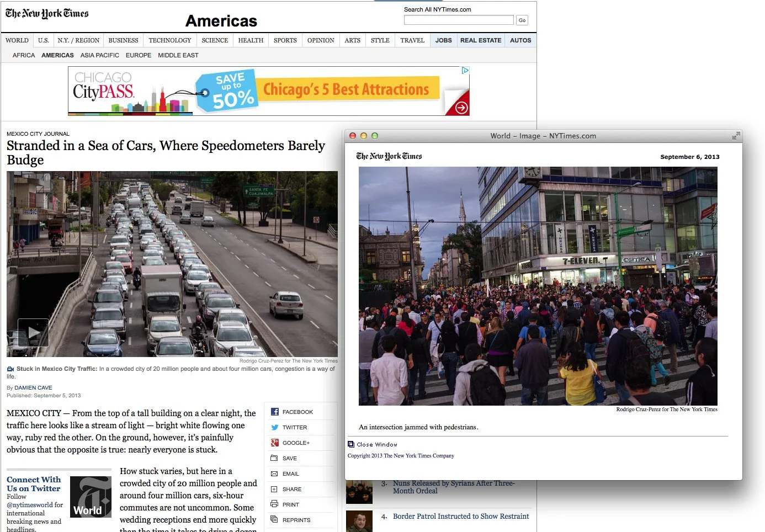Order reprints via the Reprints icon
Screen dimensions: 765x532
click(x=274, y=519)
